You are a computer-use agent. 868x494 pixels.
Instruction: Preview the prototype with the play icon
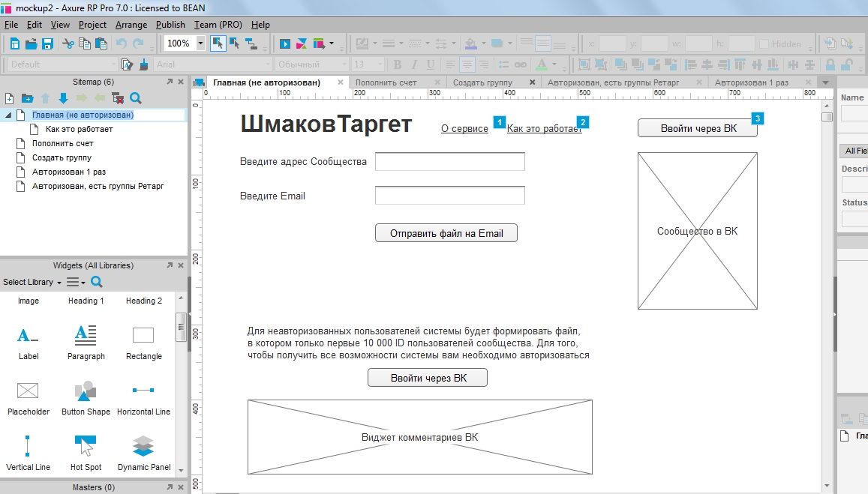tap(284, 43)
